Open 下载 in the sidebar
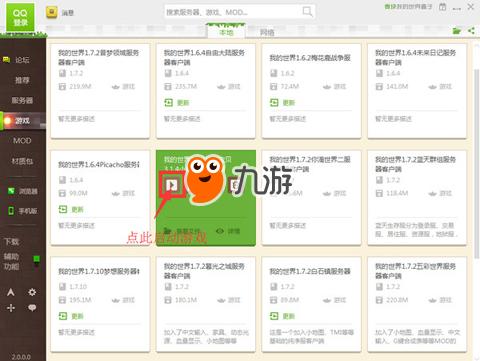Viewport: 480px width, 361px height. 11,241
